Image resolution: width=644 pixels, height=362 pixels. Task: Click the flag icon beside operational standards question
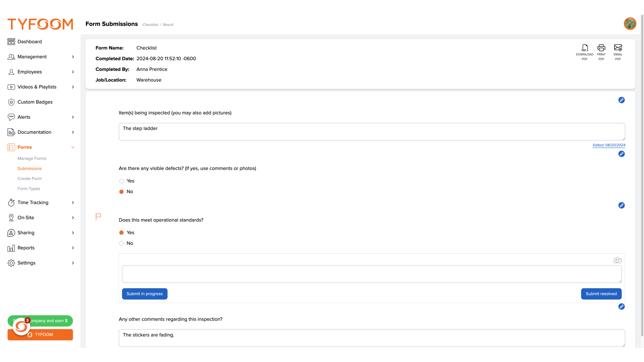pos(98,216)
